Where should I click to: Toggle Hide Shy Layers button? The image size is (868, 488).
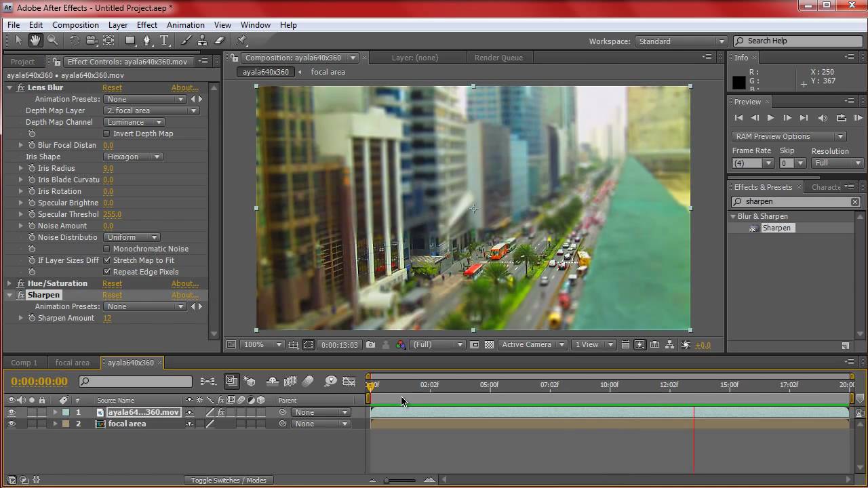coord(272,382)
